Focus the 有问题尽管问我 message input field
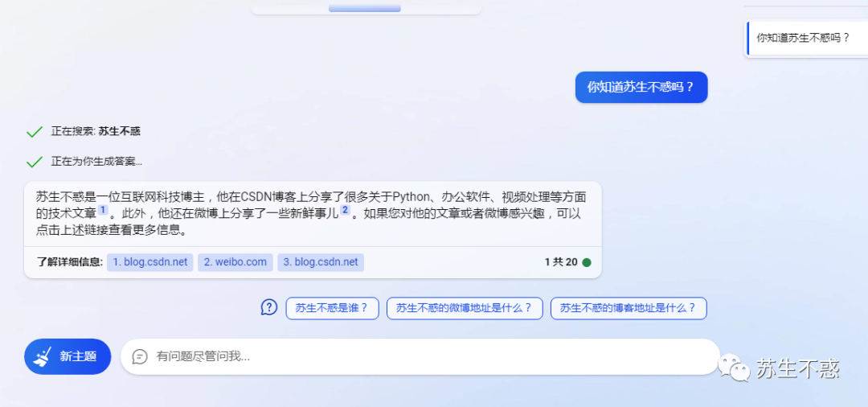The width and height of the screenshot is (868, 407). pos(420,356)
